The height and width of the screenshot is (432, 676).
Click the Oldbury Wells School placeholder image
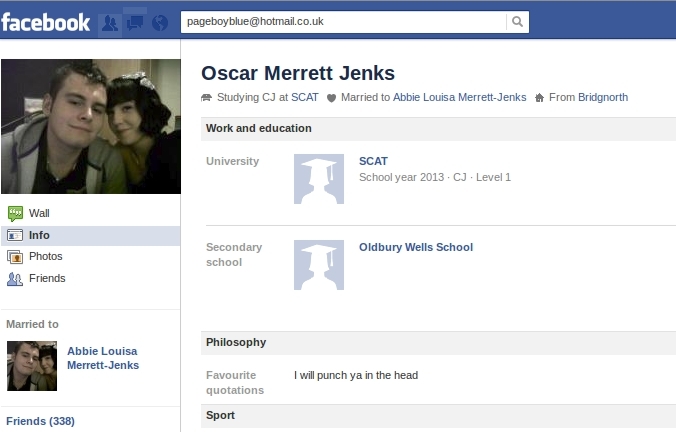pos(319,265)
